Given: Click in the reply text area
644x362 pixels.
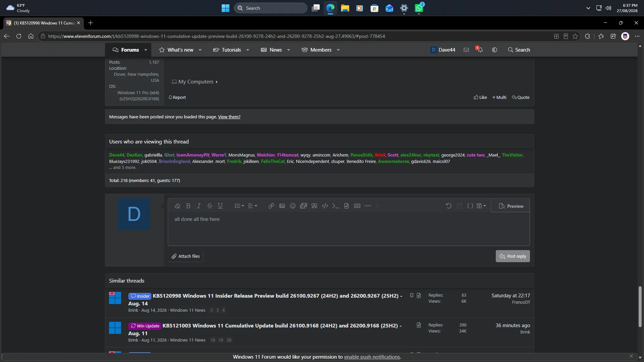Looking at the screenshot, I should (348, 229).
